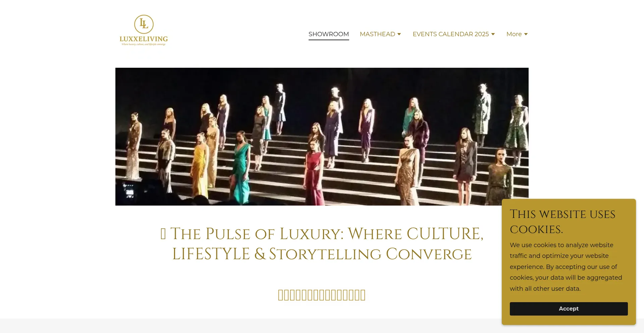Accept the cookie notice
Screen dimensions: 644x333
coord(569,309)
